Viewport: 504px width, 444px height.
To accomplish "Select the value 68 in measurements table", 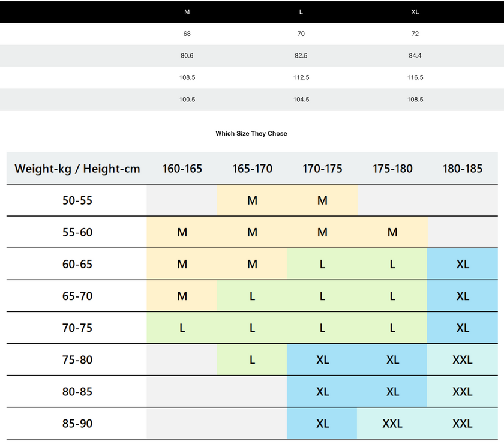I will (187, 34).
